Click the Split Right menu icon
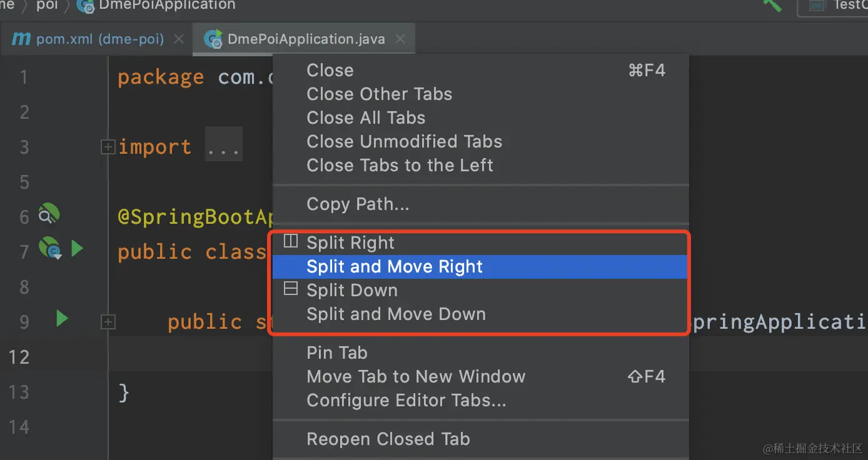Image resolution: width=868 pixels, height=460 pixels. tap(291, 242)
